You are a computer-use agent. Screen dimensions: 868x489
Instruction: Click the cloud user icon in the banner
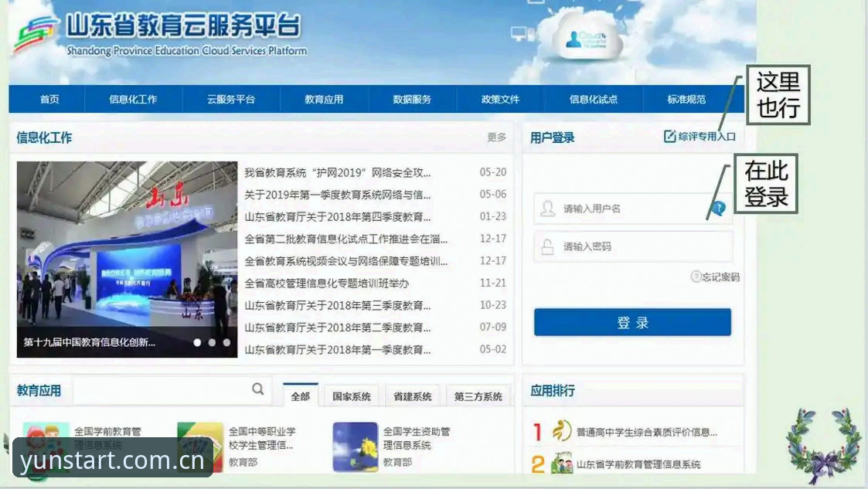[x=574, y=39]
